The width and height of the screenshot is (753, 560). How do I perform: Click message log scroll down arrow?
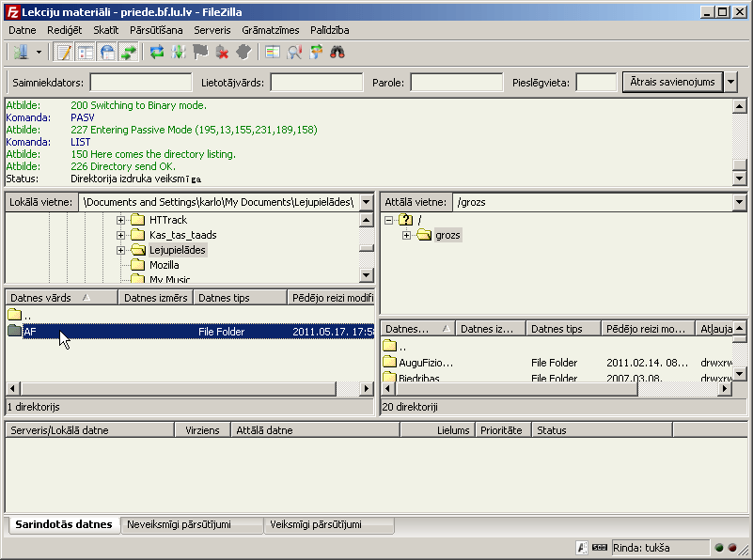click(x=740, y=179)
